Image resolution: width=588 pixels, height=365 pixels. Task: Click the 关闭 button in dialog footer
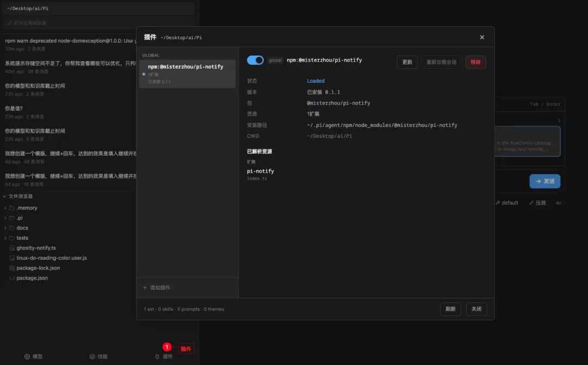point(476,309)
